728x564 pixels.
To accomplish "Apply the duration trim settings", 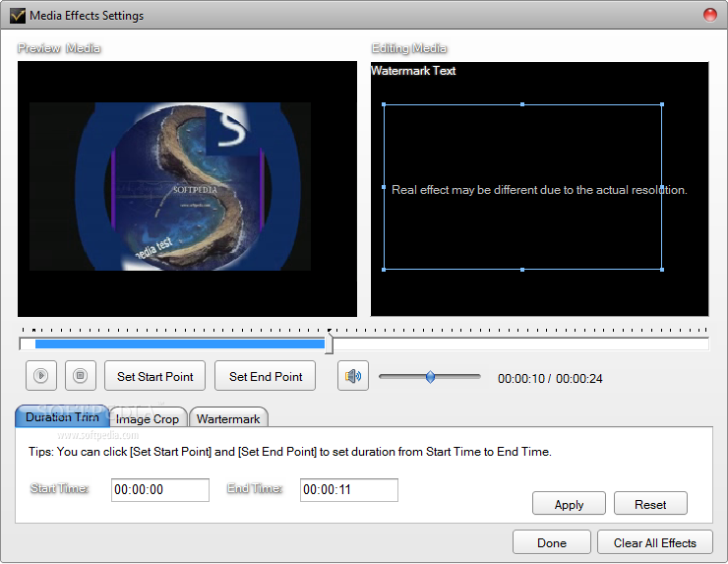I will point(569,504).
